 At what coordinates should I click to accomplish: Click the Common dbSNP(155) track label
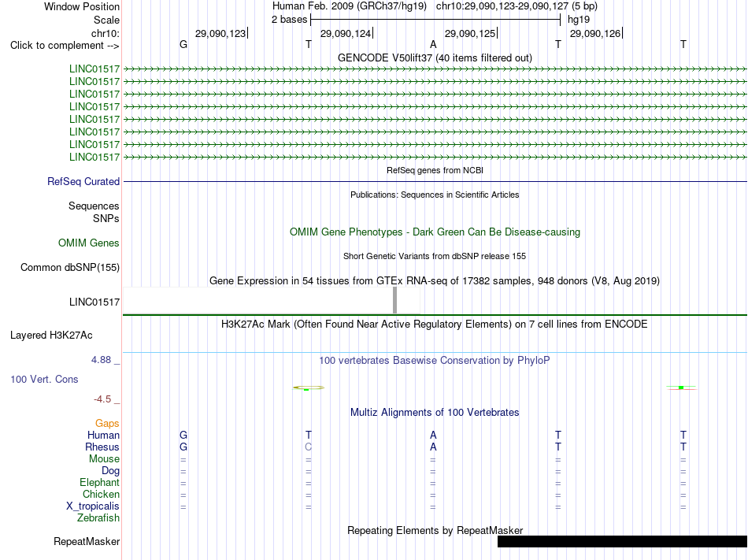point(69,267)
